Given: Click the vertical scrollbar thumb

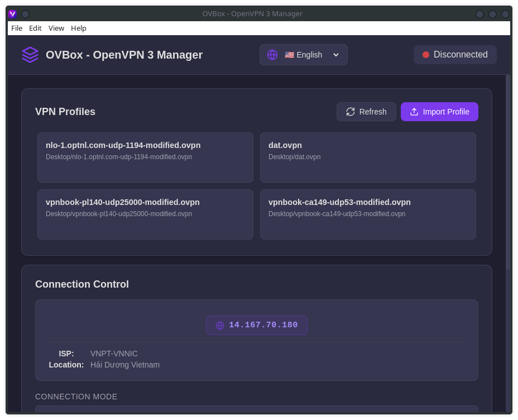Looking at the screenshot, I should tap(508, 173).
